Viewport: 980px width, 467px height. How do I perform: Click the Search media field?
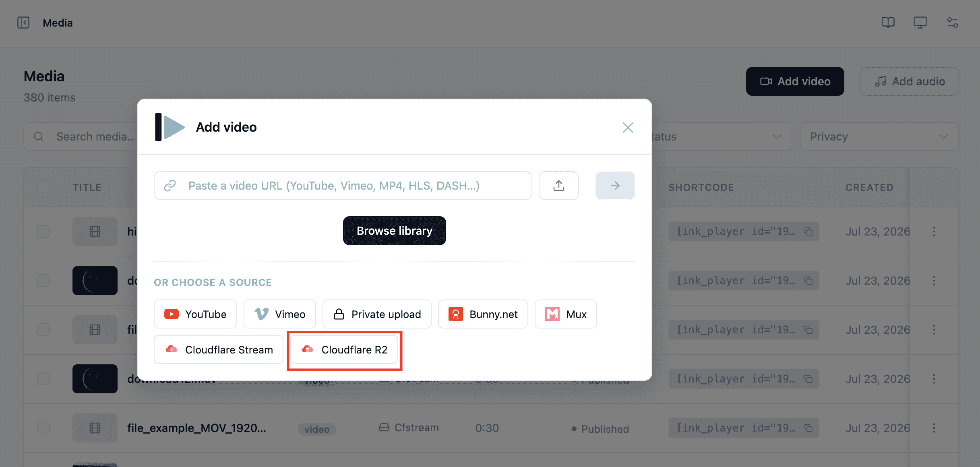(x=81, y=136)
